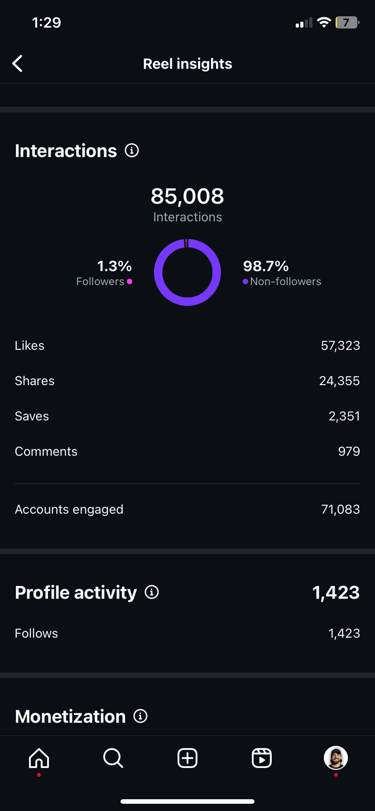Tap the info icon beside Monetization

pos(140,716)
